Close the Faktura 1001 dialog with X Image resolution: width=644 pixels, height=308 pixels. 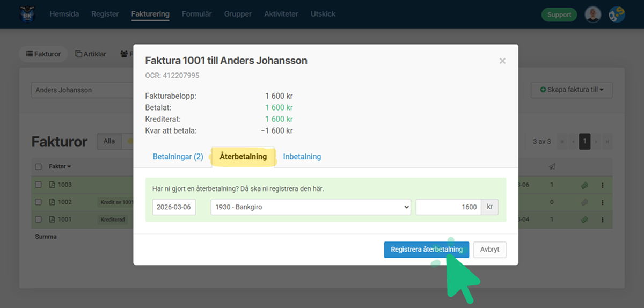502,61
